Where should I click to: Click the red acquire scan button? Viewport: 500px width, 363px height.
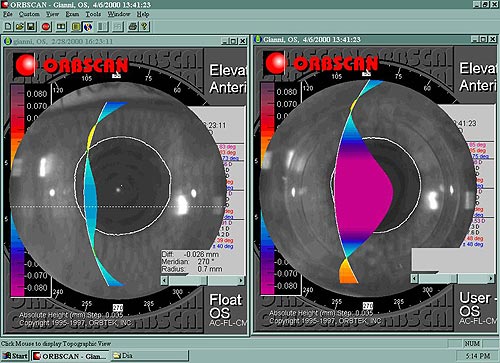point(46,26)
